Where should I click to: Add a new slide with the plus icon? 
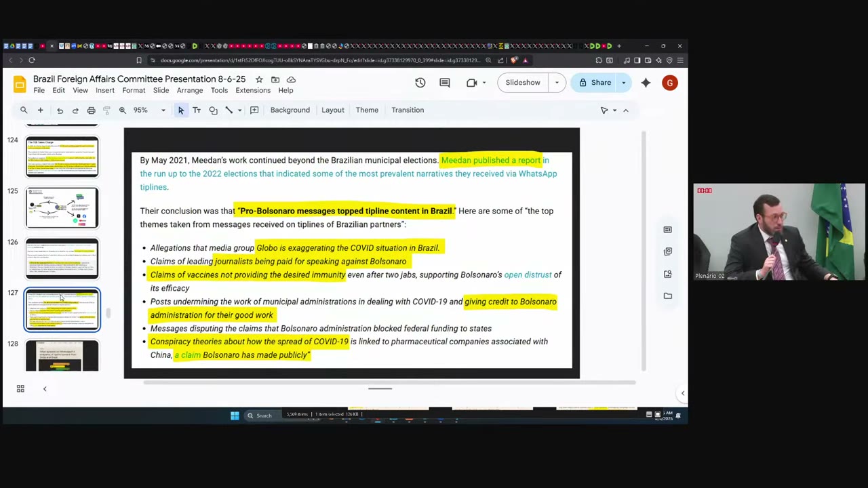[40, 110]
